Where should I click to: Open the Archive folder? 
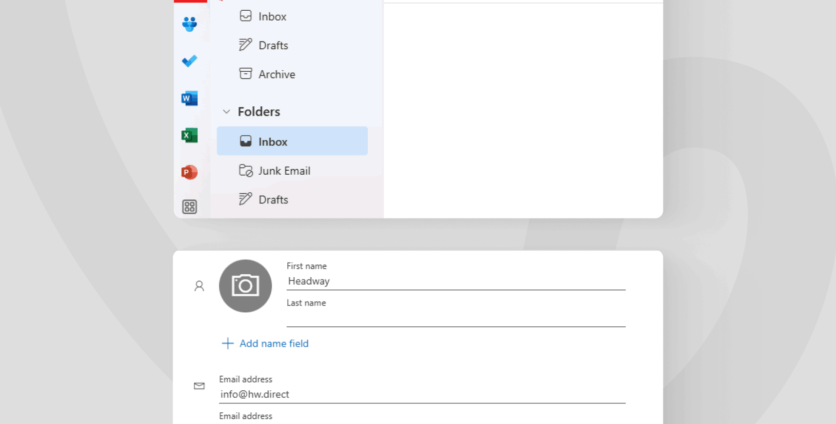[x=276, y=74]
